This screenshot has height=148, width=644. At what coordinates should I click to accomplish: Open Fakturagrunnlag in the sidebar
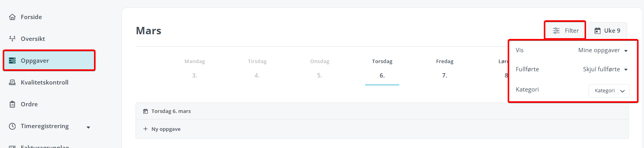tap(45, 146)
